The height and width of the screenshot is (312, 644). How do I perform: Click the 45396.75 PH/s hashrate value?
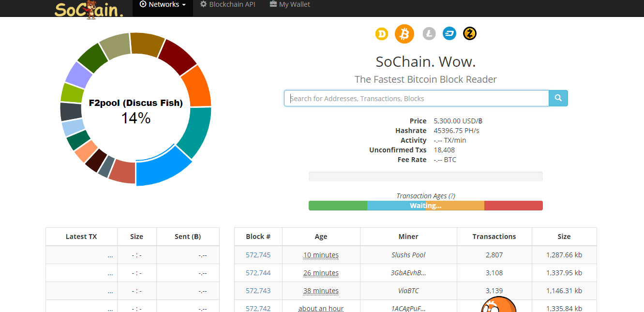(x=457, y=131)
